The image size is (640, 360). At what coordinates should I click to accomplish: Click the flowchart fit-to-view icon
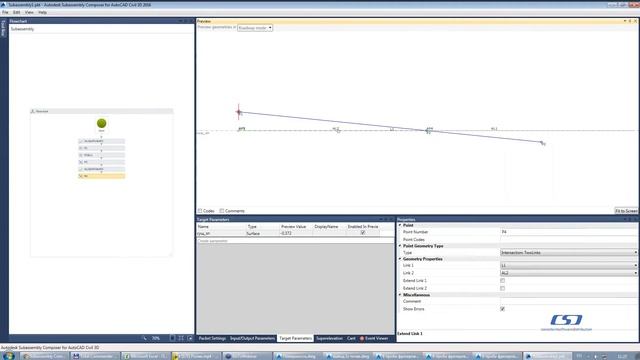[181, 338]
